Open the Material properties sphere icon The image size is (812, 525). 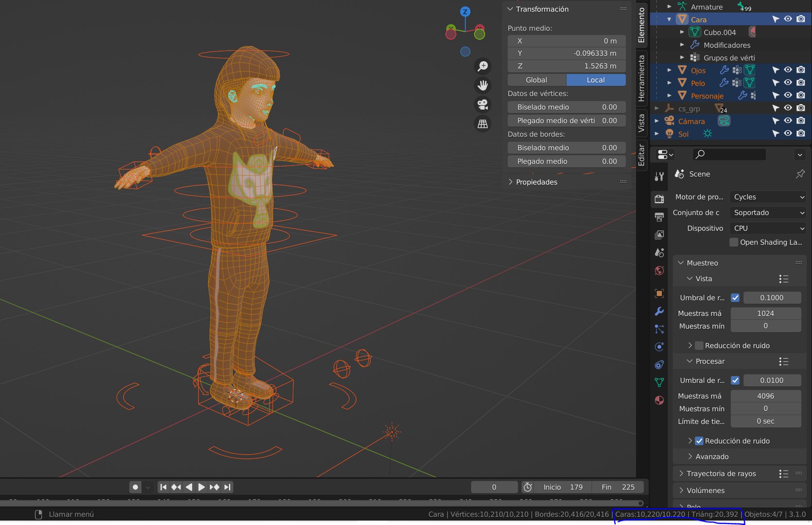click(x=659, y=400)
